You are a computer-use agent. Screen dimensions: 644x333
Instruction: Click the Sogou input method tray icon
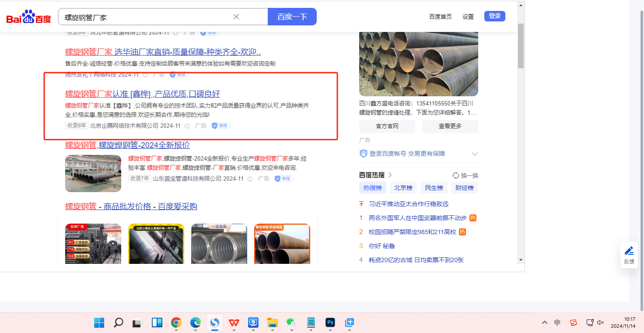(x=574, y=322)
